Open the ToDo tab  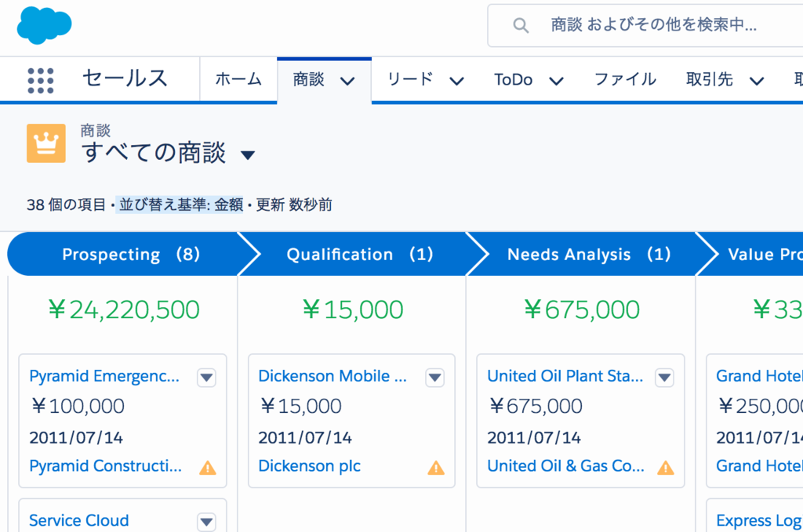(x=513, y=79)
